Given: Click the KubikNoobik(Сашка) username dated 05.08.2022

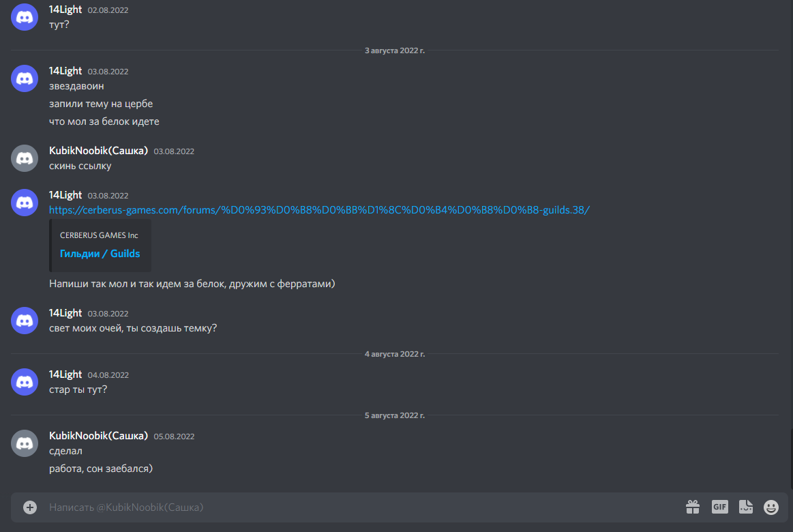Looking at the screenshot, I should pos(98,435).
